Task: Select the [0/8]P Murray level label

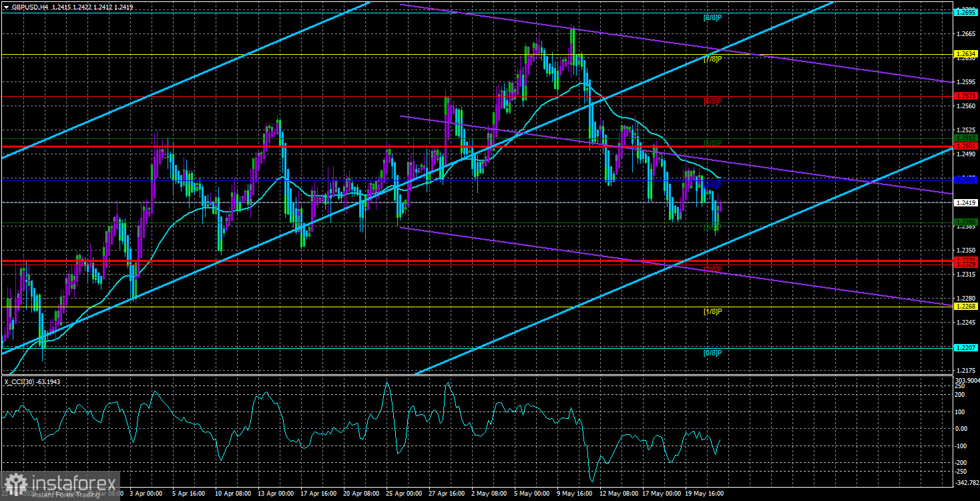Action: 712,353
